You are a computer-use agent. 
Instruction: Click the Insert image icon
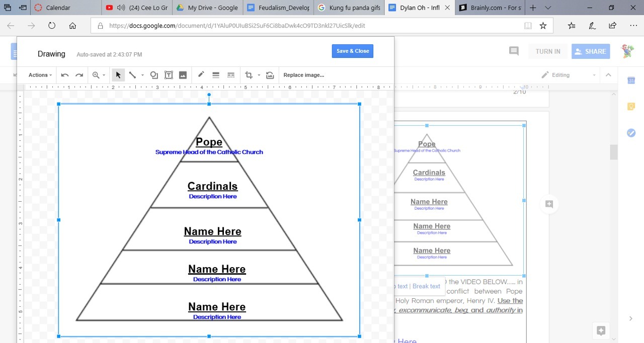pyautogui.click(x=183, y=75)
